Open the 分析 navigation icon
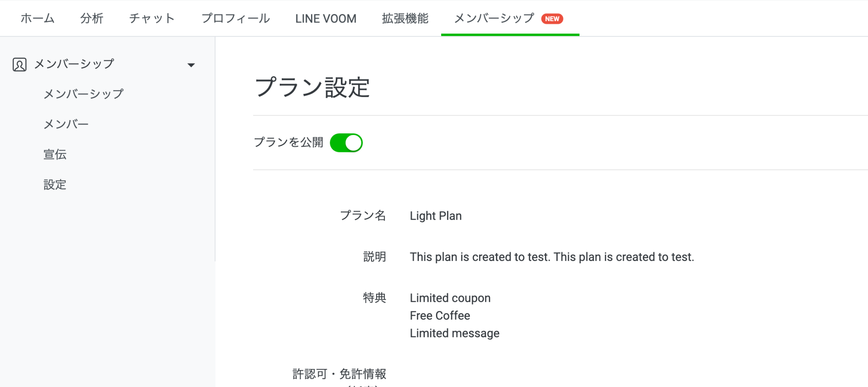 (90, 18)
